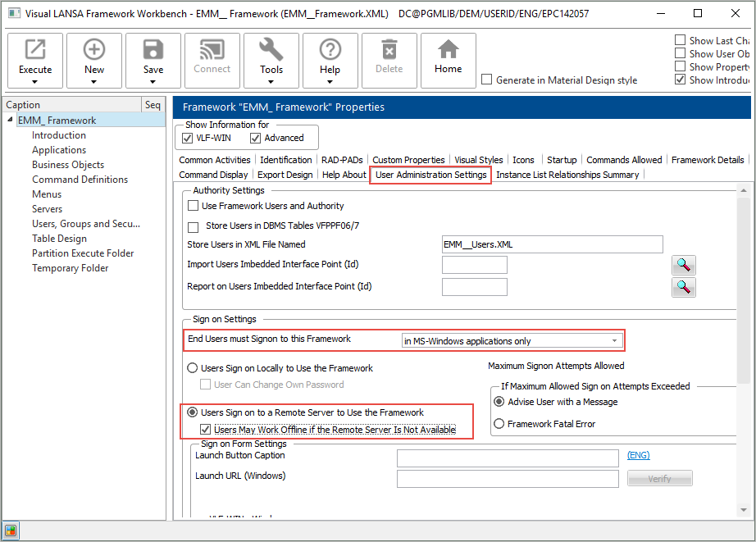The width and height of the screenshot is (756, 542).
Task: Click the Store Users XML file name field
Action: pos(551,244)
